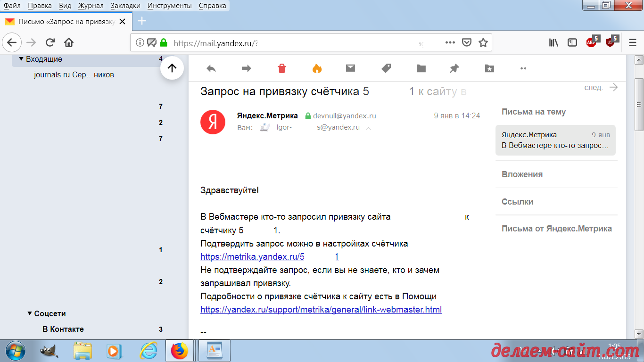This screenshot has height=362, width=644.
Task: Click the devnull@yandex.ru sender address
Action: tap(345, 115)
